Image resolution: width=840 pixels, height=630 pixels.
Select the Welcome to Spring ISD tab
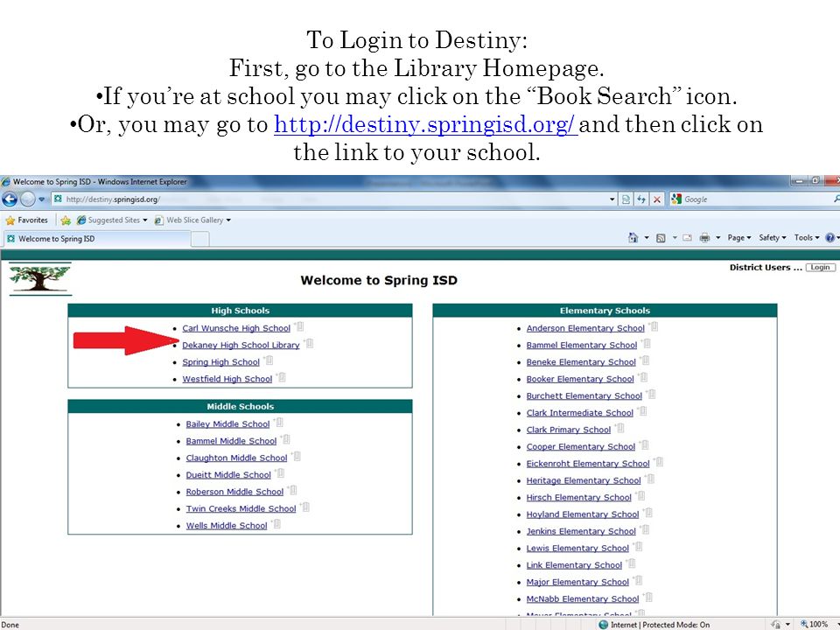click(96, 239)
